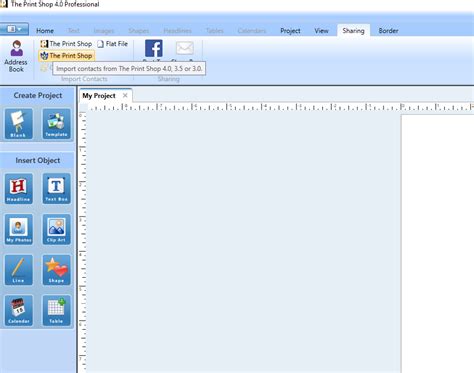This screenshot has width=474, height=373.
Task: Insert a Text Box
Action: [x=57, y=188]
